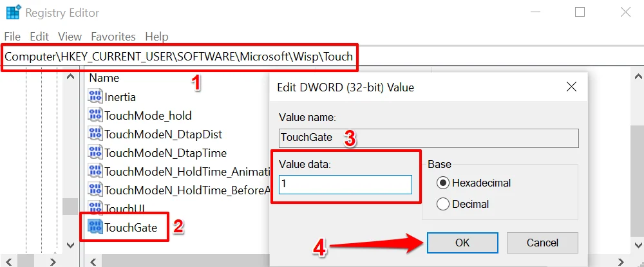Select the TouchGate DWORD icon
Image resolution: width=644 pixels, height=267 pixels.
click(x=95, y=226)
